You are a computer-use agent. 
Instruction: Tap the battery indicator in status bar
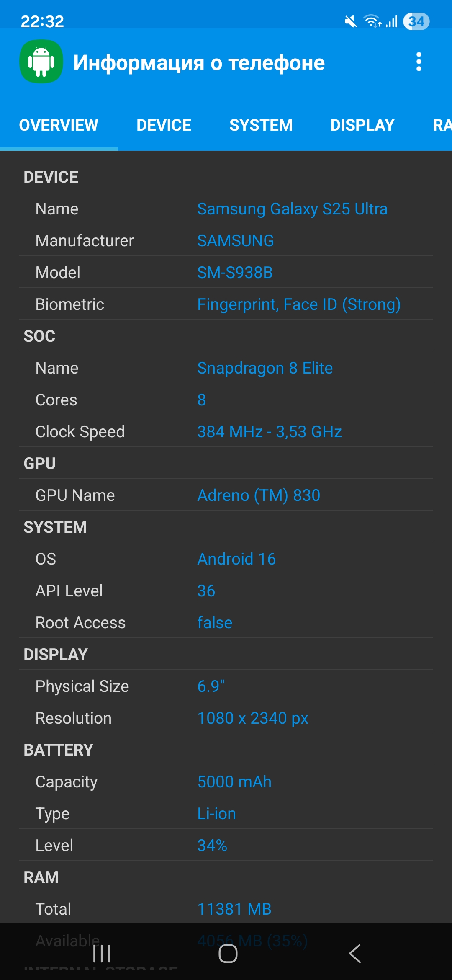point(416,21)
